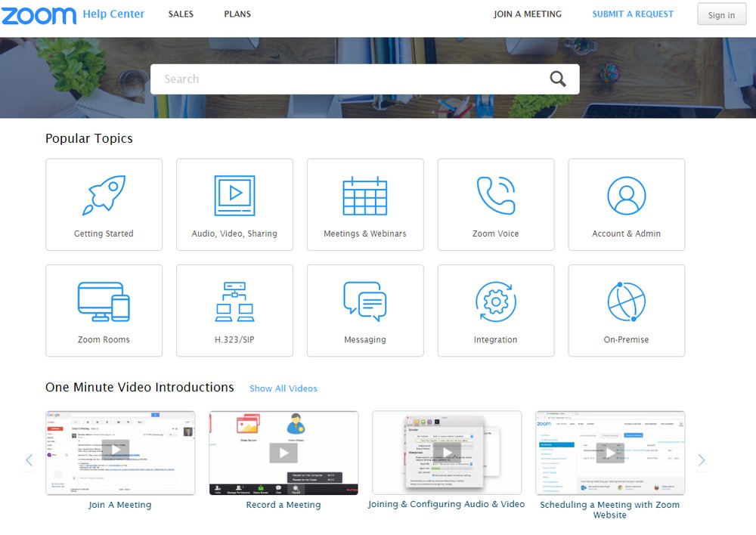The height and width of the screenshot is (535, 756).
Task: Select the Audio, Video, Sharing play icon
Action: click(234, 196)
